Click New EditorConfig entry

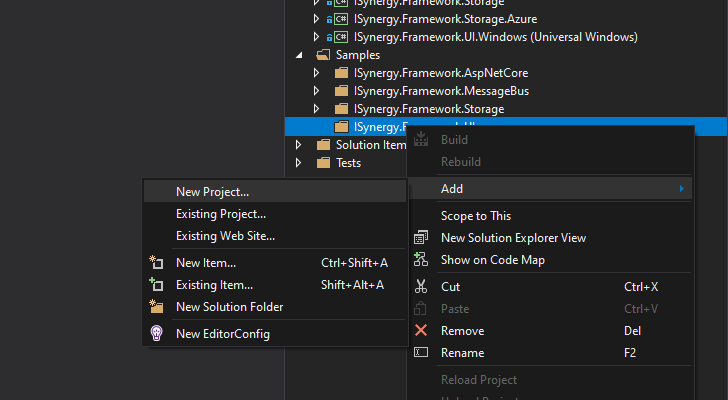(275, 334)
